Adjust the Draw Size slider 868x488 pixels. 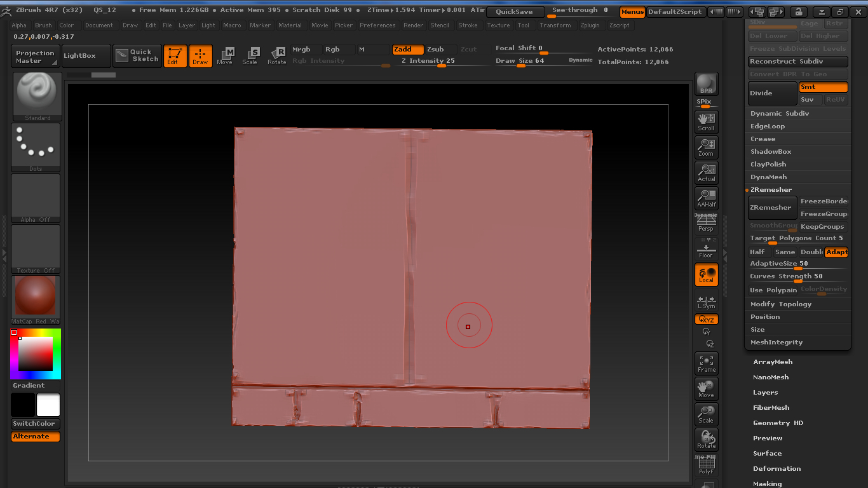[543, 62]
